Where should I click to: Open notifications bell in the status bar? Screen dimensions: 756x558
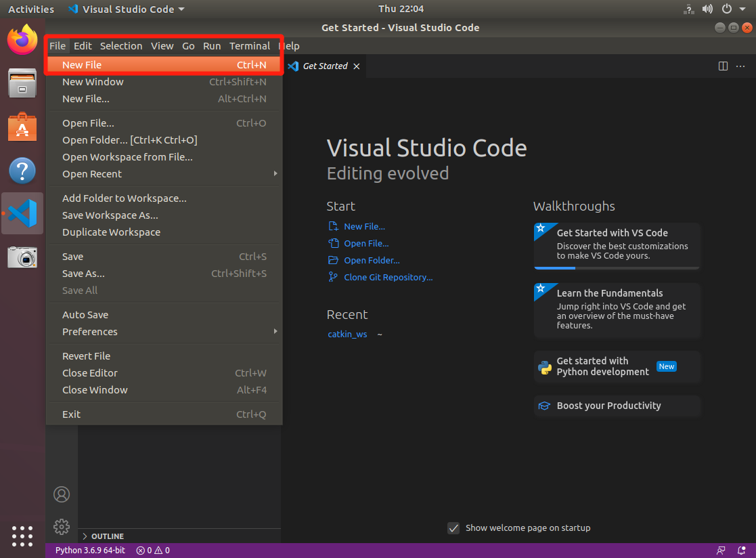[742, 551]
